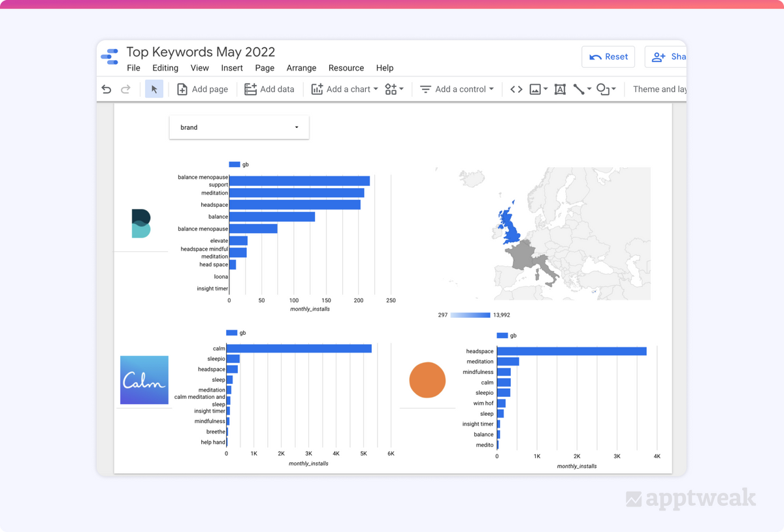Click the 'mindfulness' label in the orange-circle chart
The width and height of the screenshot is (784, 532).
click(478, 372)
